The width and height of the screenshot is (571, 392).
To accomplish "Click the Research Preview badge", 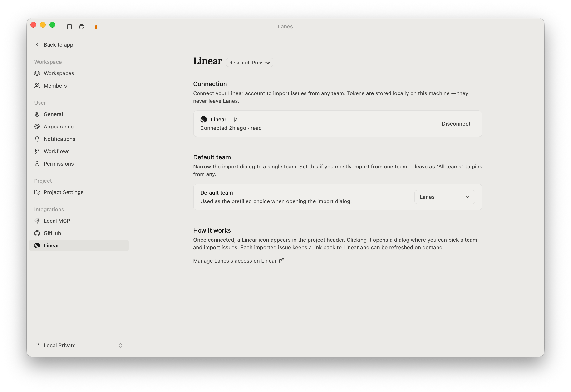I will pyautogui.click(x=249, y=62).
